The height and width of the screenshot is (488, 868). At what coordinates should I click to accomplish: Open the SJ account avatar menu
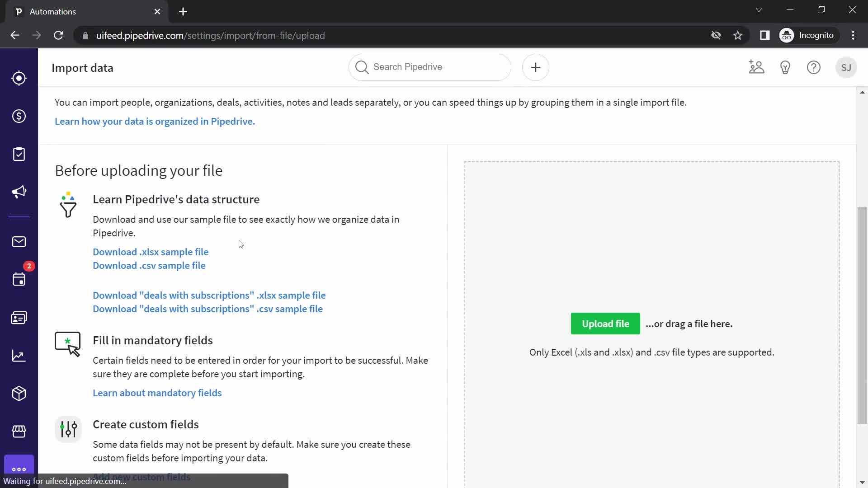click(x=846, y=67)
